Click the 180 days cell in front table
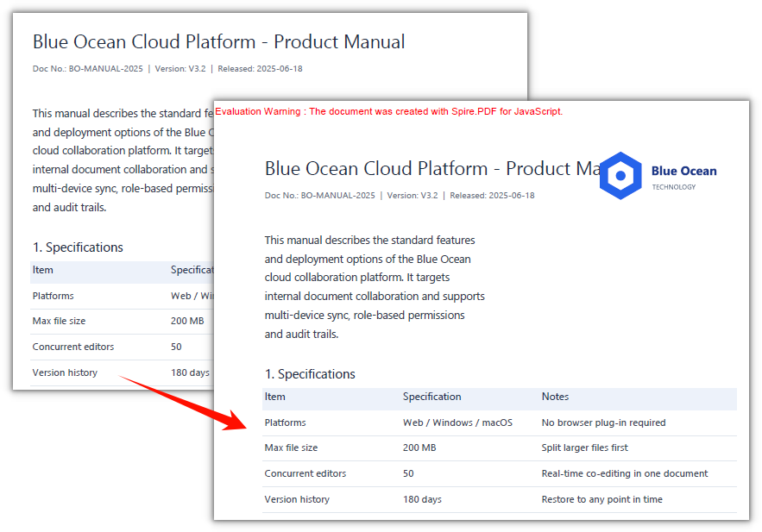The width and height of the screenshot is (762, 532). tap(422, 499)
